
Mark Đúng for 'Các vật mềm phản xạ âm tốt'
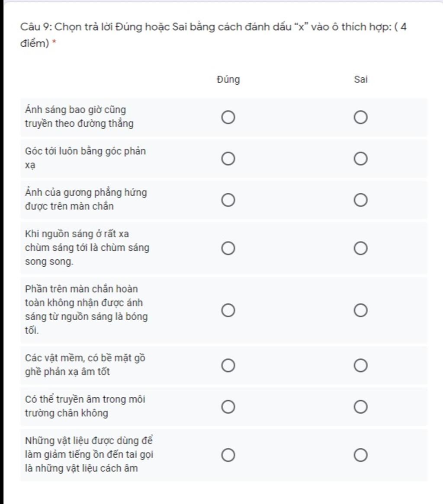click(228, 365)
